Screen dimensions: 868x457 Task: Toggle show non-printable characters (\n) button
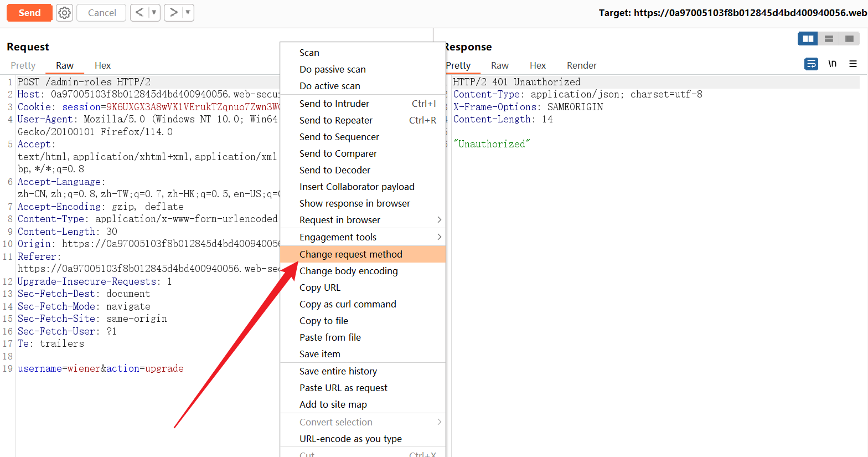832,64
